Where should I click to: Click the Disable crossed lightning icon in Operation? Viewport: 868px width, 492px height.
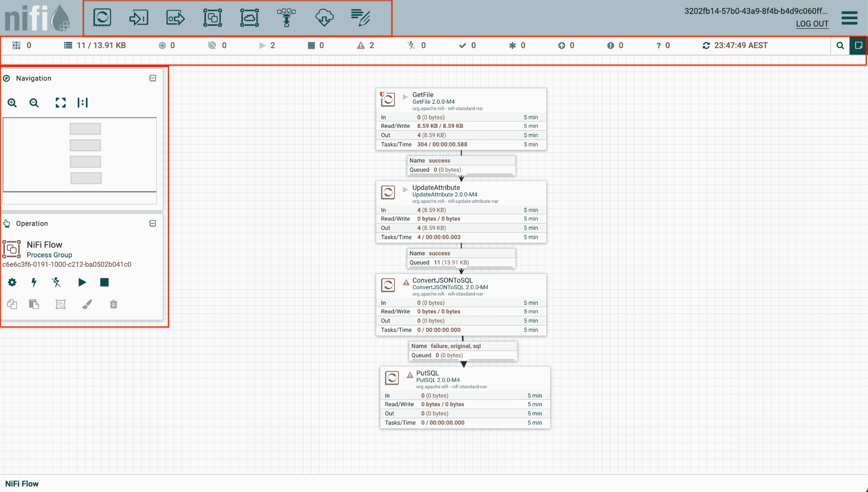(56, 282)
